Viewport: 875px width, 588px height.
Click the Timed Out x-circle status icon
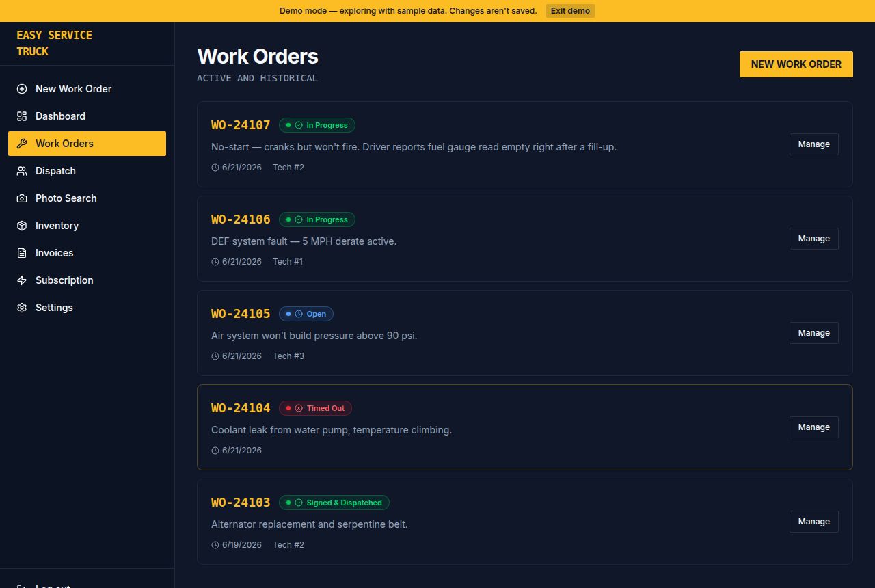(299, 408)
